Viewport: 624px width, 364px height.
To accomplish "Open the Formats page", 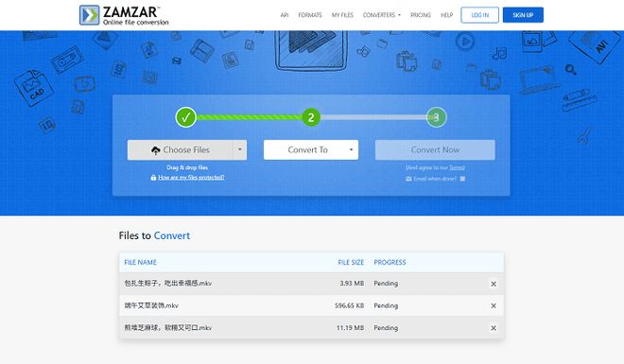I will [x=309, y=15].
